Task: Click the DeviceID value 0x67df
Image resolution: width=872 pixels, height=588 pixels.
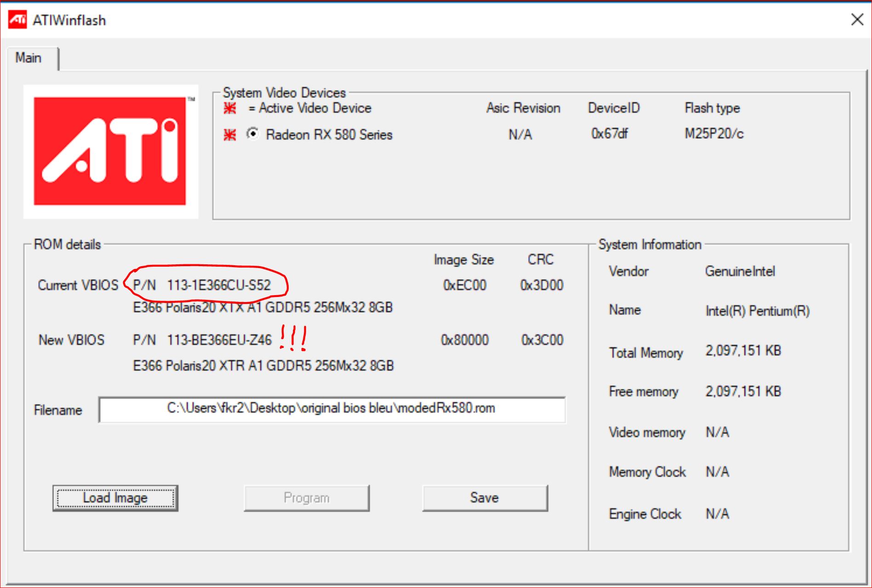Action: coord(609,134)
